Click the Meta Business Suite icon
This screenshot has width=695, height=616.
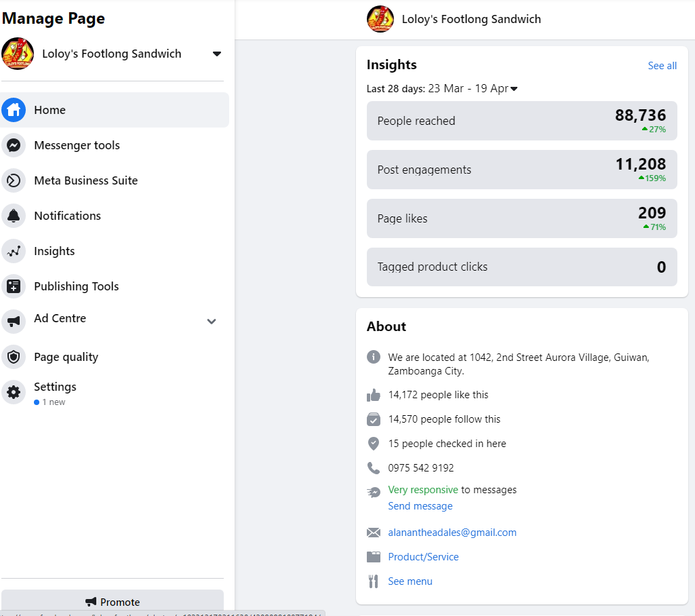[14, 180]
